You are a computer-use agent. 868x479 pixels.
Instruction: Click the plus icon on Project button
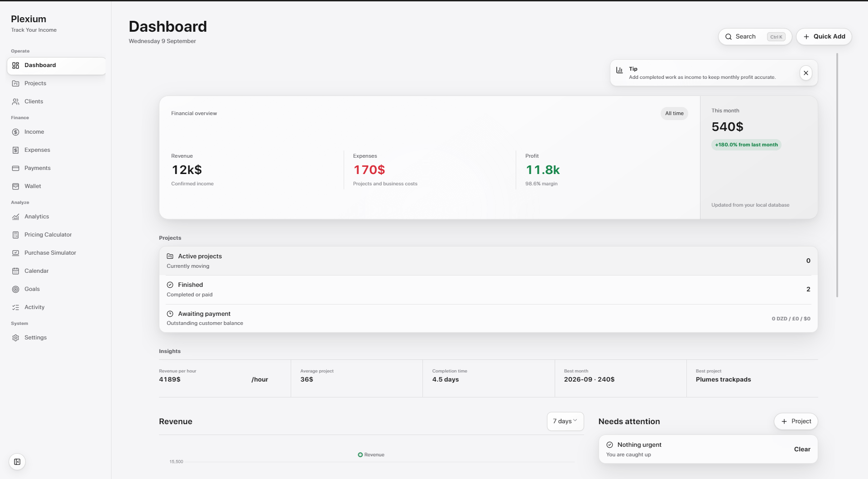pos(784,421)
